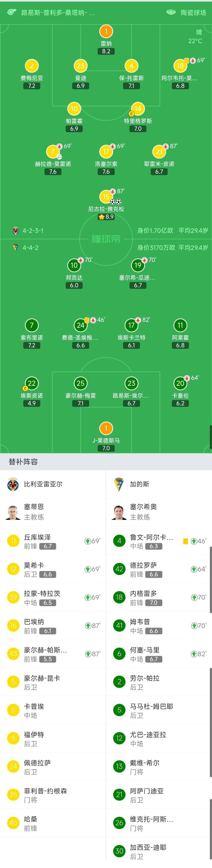212x868 pixels.
Task: Click the 比利亚雷亚尔 team crest in substitutes
Action: [13, 484]
